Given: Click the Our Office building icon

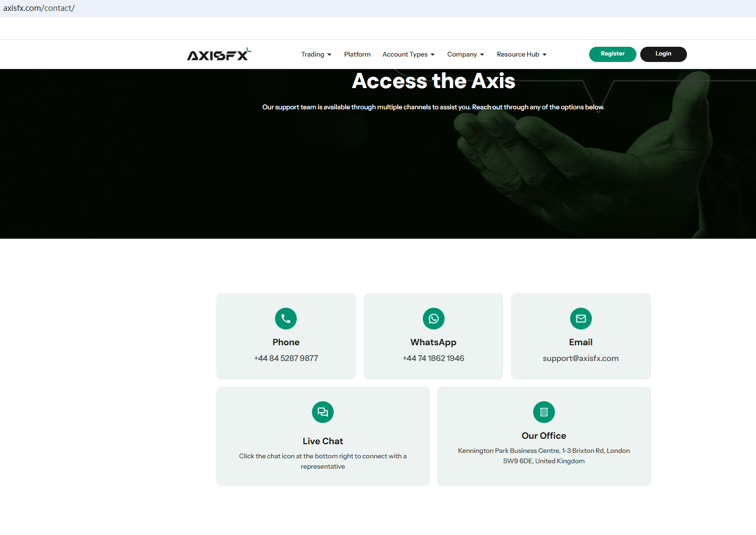Looking at the screenshot, I should click(x=544, y=412).
